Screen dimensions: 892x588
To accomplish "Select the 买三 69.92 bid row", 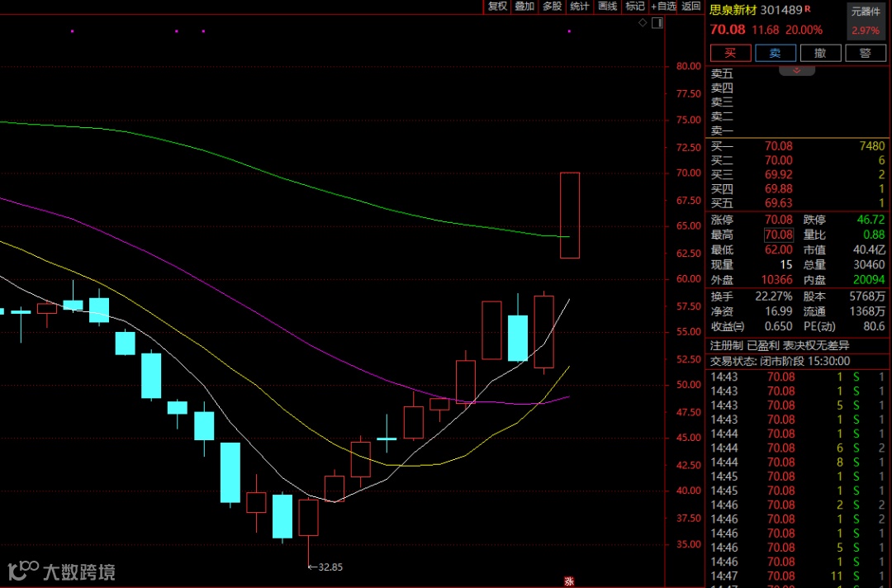I will [x=798, y=174].
